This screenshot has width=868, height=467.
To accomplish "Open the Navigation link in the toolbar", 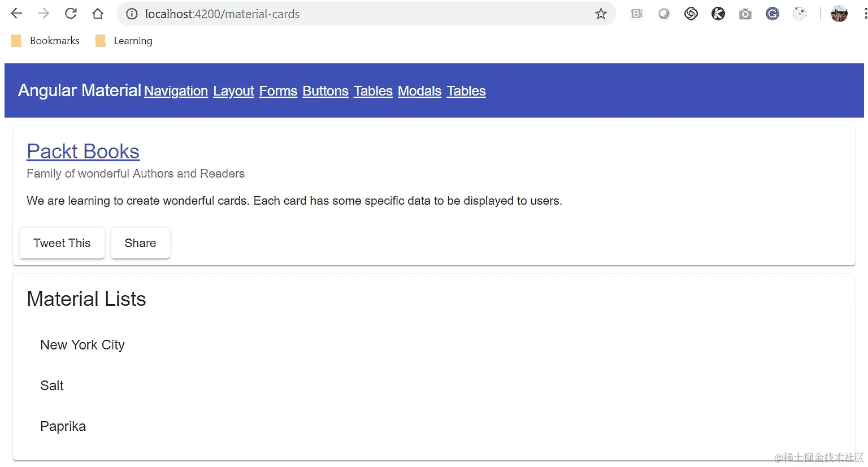I will (x=176, y=91).
